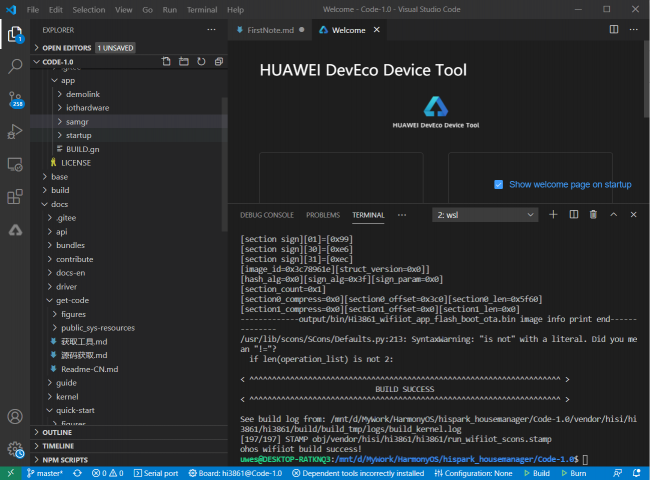
Task: Collapse the docs folder
Action: pos(45,204)
